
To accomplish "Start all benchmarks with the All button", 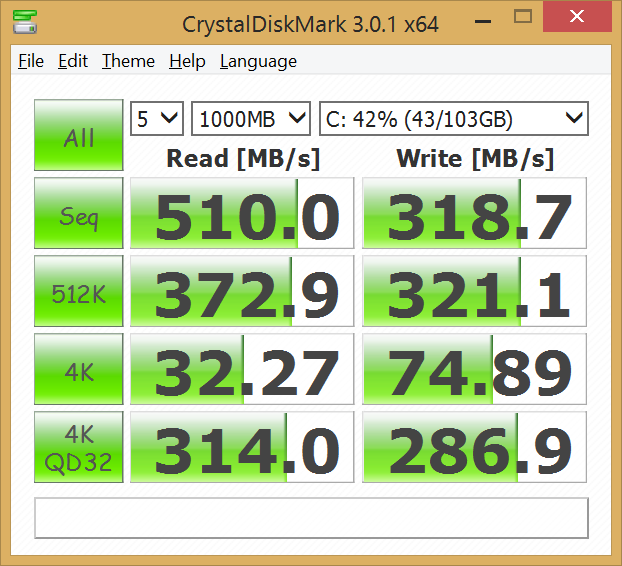I will point(79,135).
